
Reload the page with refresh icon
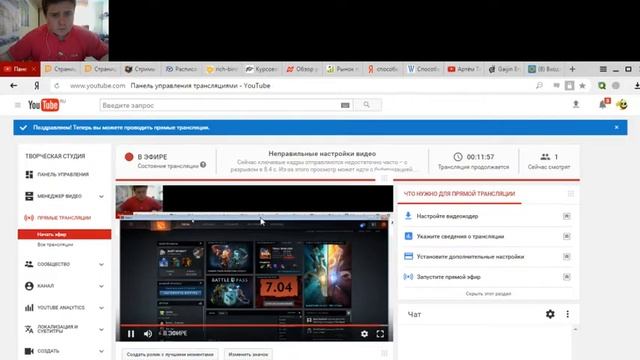[57, 86]
